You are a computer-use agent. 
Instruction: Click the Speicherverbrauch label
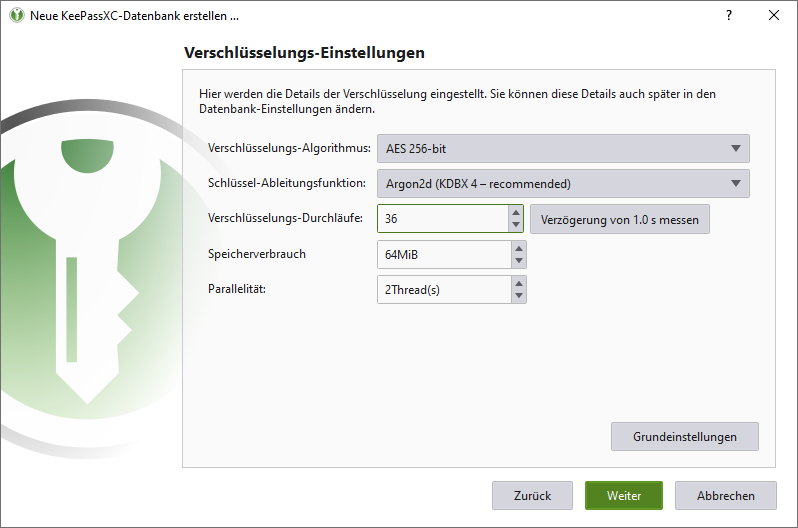(x=256, y=254)
